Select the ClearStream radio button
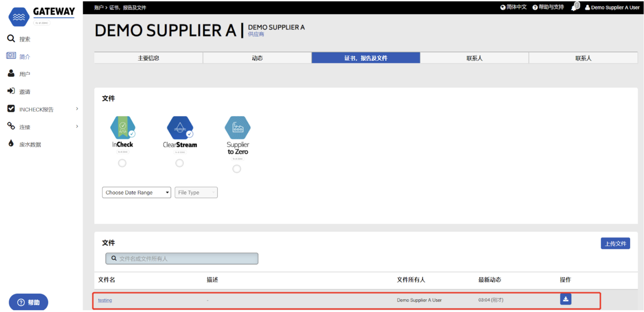Image resolution: width=644 pixels, height=312 pixels. tap(180, 163)
